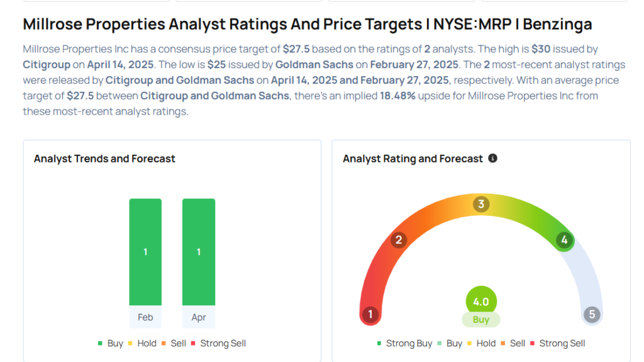644x362 pixels.
Task: Click gauge marker number 4
Action: 564,240
